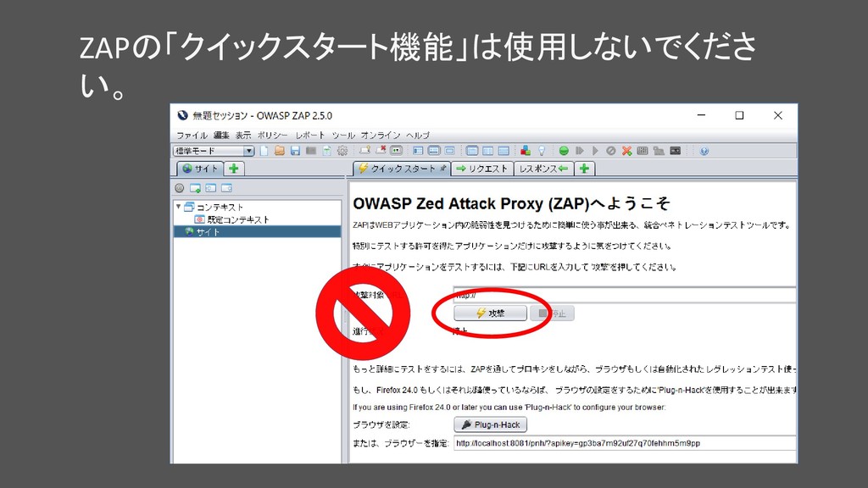Screen dimensions: 868x488
Task: Click the localhost:8081 pnh URL field
Action: pyautogui.click(x=625, y=442)
